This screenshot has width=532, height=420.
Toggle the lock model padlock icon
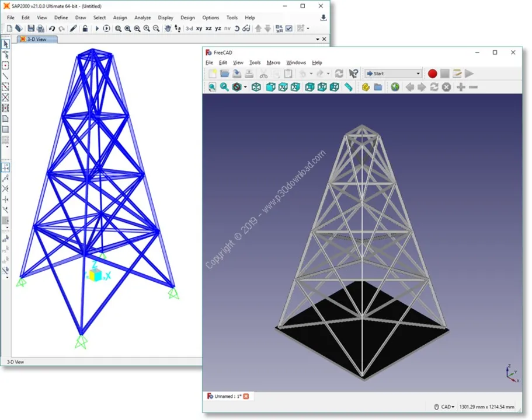click(x=85, y=29)
